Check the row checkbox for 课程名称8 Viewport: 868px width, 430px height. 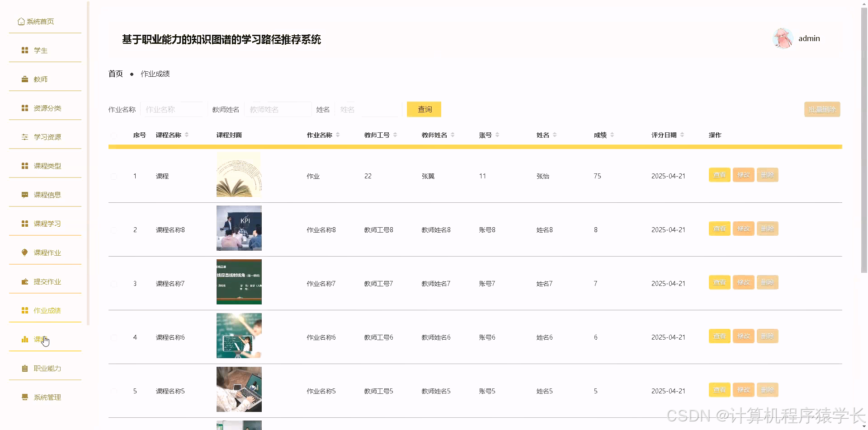[x=114, y=229]
